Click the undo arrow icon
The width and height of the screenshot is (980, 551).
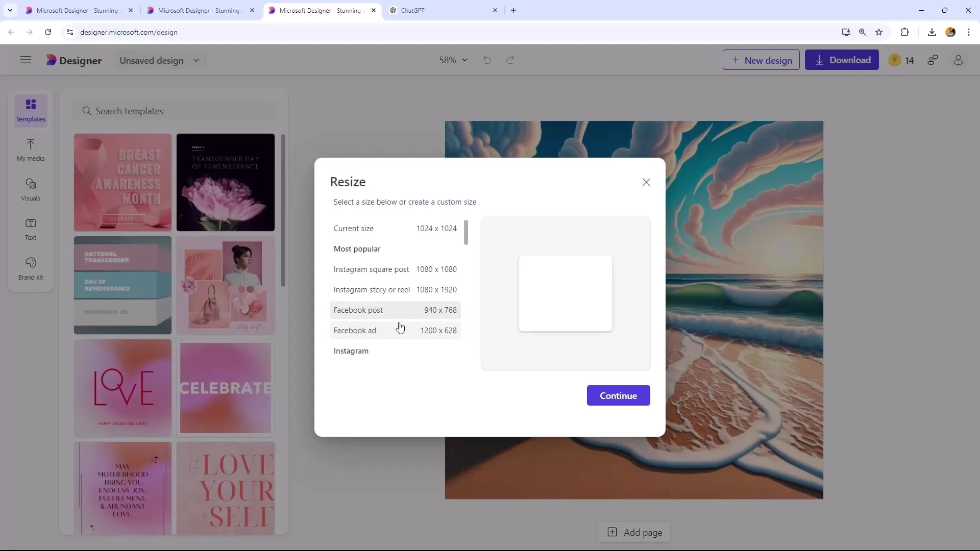pos(486,60)
